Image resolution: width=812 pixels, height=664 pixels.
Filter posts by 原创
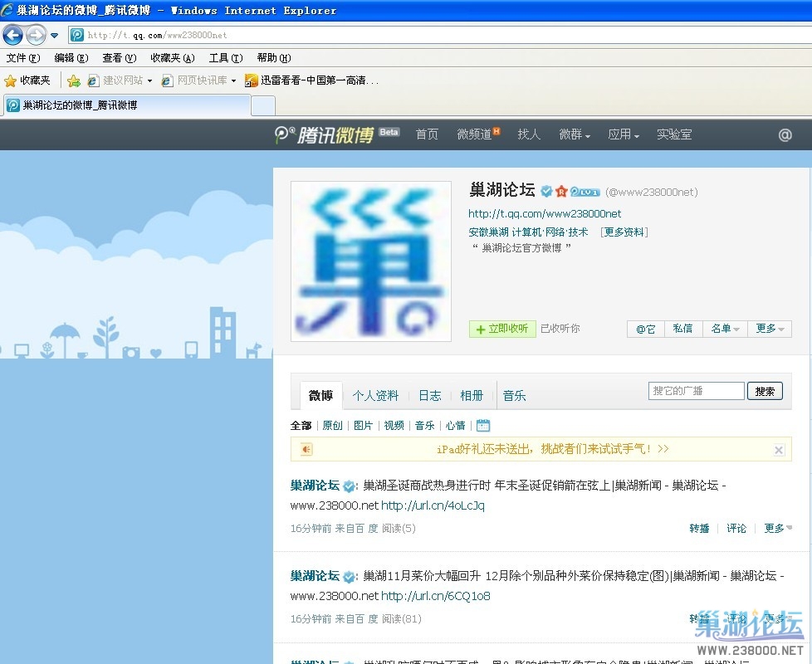pyautogui.click(x=332, y=426)
